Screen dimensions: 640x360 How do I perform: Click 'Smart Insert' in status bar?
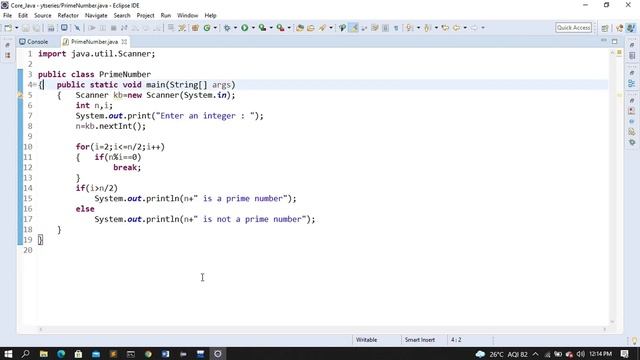click(x=420, y=340)
